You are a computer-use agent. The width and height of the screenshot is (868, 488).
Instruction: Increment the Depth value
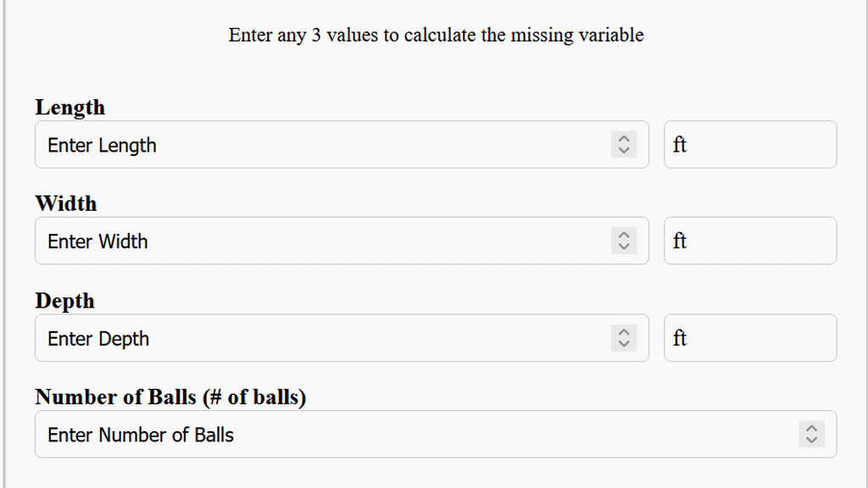[x=624, y=333]
